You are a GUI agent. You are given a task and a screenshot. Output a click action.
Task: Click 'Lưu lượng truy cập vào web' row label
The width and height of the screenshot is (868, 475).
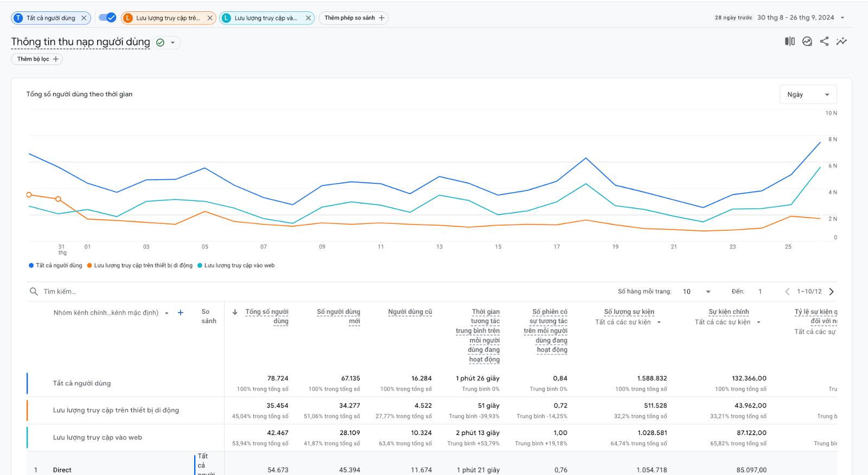click(x=98, y=438)
